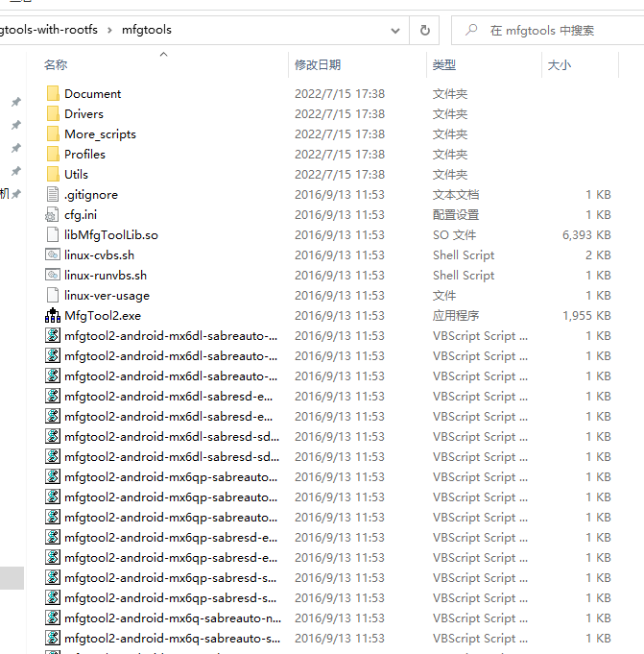Sort by the 类型 column header
This screenshot has width=644, height=654.
444,64
